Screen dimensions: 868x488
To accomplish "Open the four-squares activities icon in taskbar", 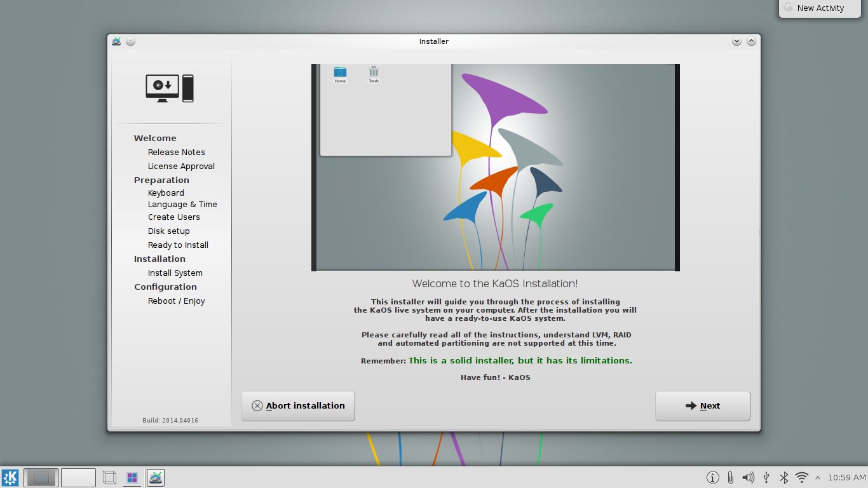I will pos(132,478).
